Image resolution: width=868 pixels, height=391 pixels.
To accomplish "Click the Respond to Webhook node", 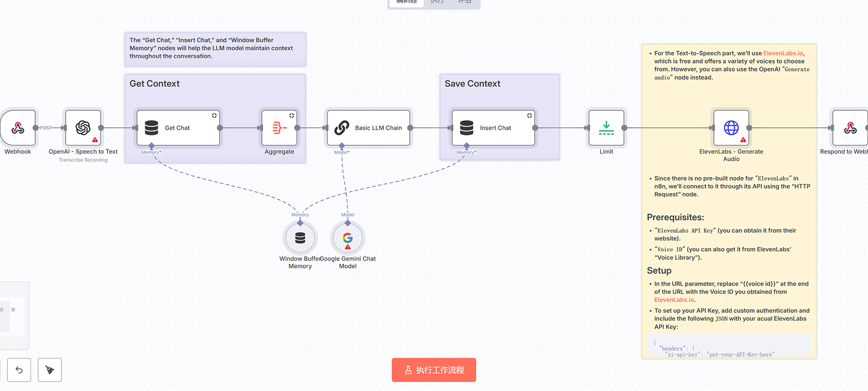I will (850, 128).
